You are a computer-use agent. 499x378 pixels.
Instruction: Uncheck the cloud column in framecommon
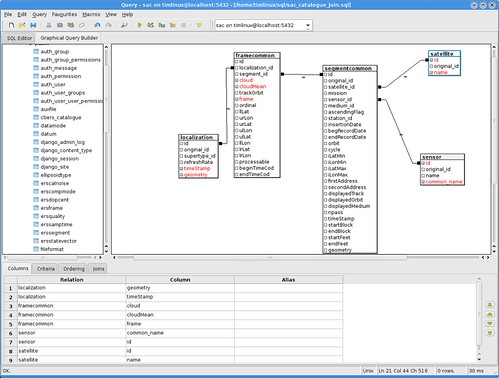point(237,80)
